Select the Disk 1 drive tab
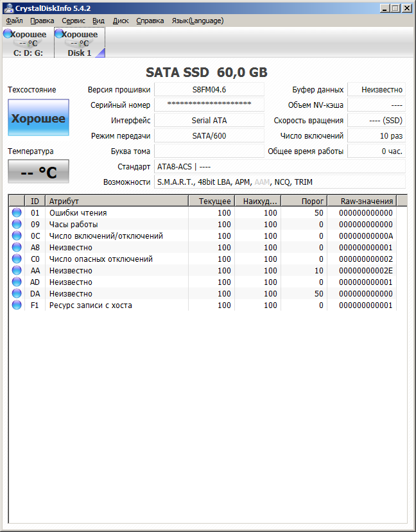This screenshot has width=416, height=532. (x=80, y=43)
